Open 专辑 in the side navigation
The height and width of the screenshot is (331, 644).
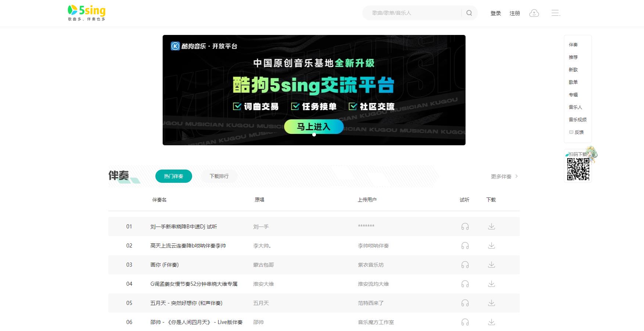pyautogui.click(x=573, y=95)
